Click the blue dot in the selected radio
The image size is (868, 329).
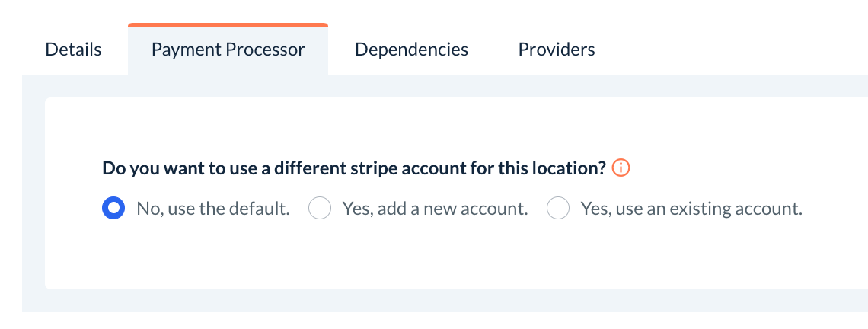coord(113,209)
